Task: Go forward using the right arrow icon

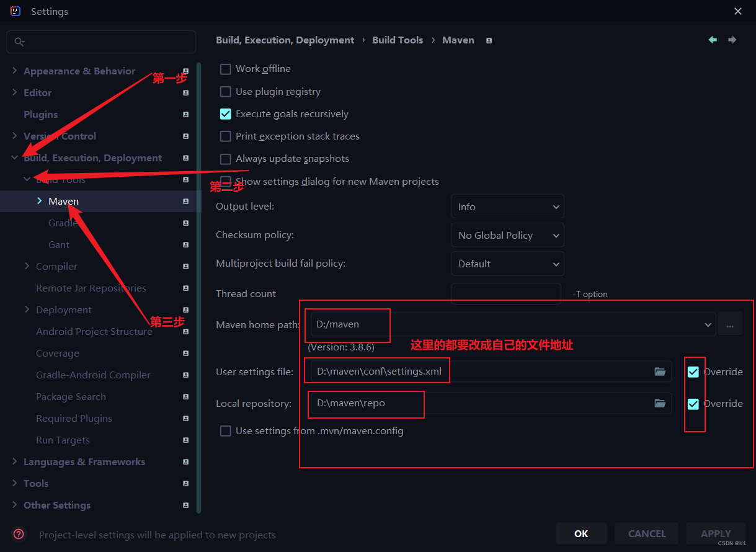Action: coord(732,40)
